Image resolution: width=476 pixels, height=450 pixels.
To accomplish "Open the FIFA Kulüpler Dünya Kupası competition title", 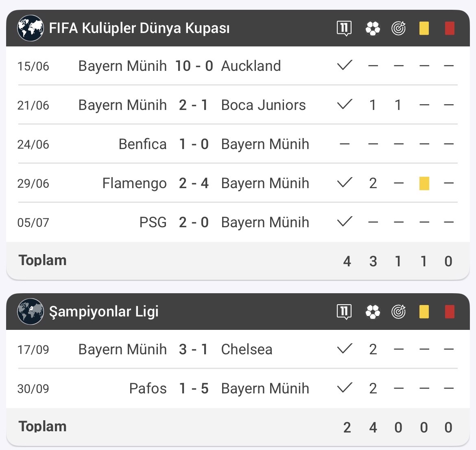I will tap(139, 28).
